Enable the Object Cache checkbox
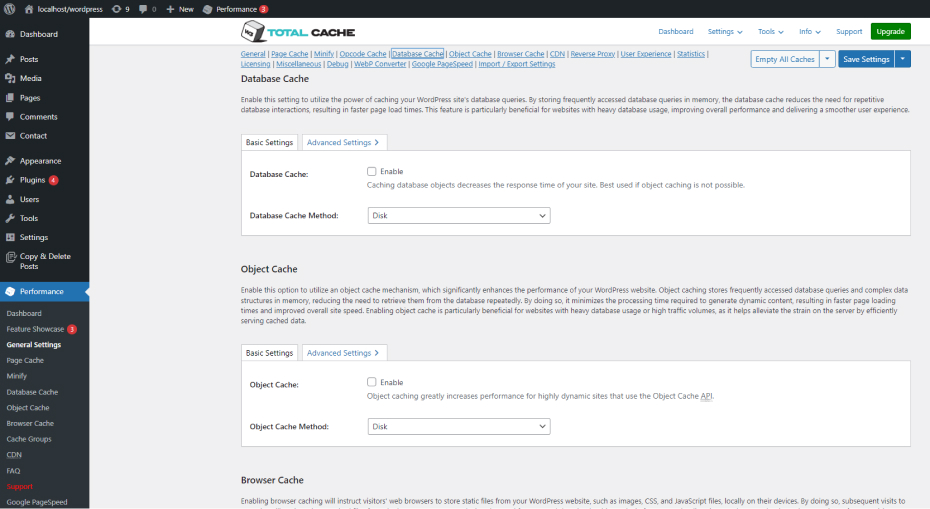 372,382
